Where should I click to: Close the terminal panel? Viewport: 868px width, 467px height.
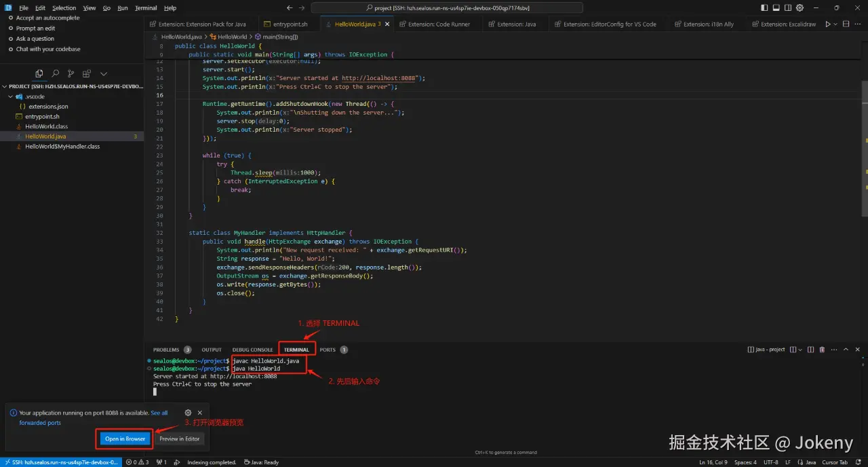(858, 350)
